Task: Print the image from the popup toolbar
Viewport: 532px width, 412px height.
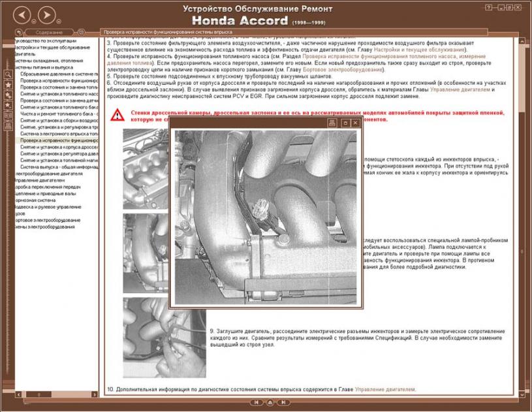Action: pos(332,123)
